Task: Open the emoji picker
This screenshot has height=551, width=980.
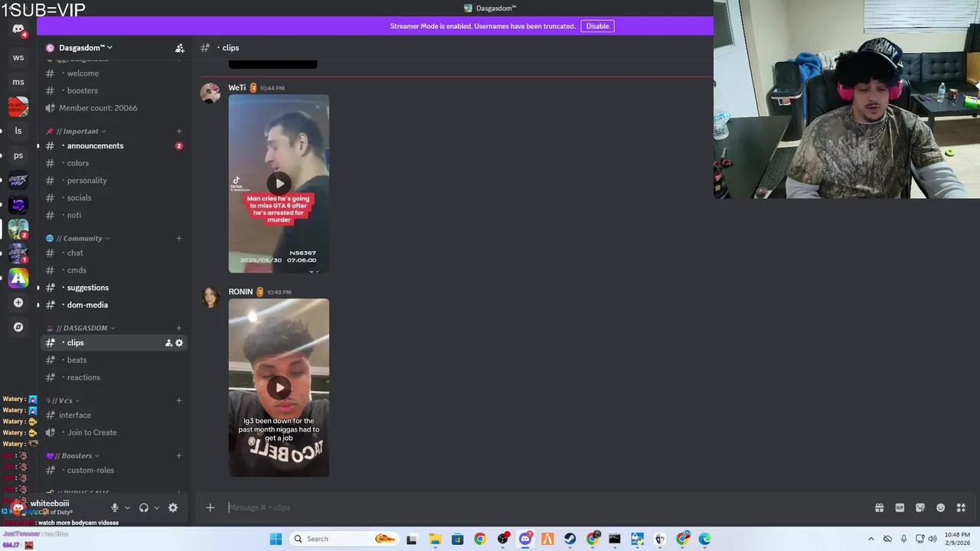Action: 941,507
